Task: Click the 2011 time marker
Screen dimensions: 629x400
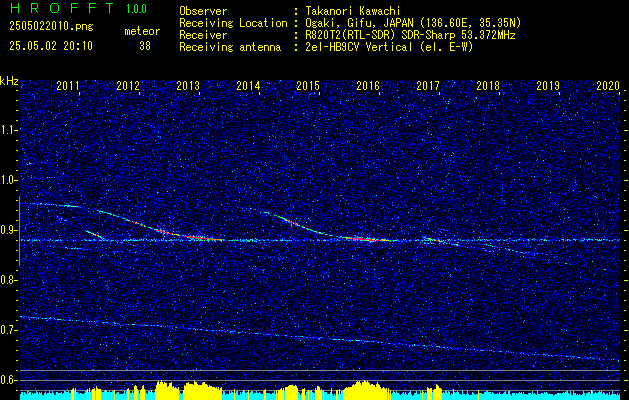Action: (68, 85)
